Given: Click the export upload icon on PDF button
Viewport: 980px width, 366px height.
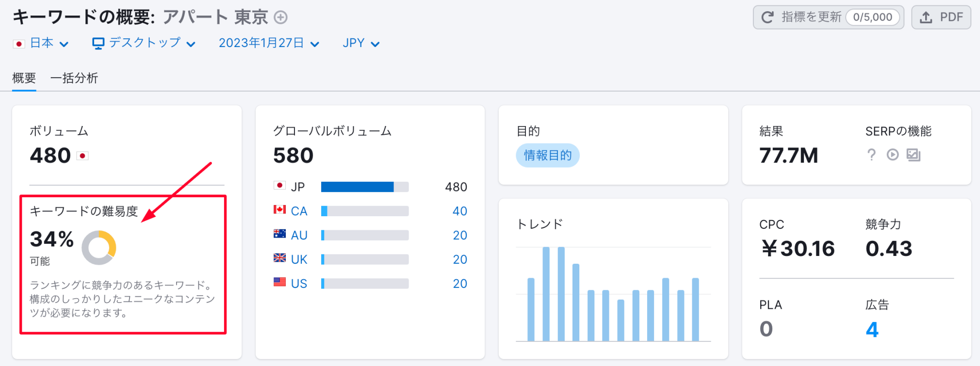Looking at the screenshot, I should click(x=926, y=17).
